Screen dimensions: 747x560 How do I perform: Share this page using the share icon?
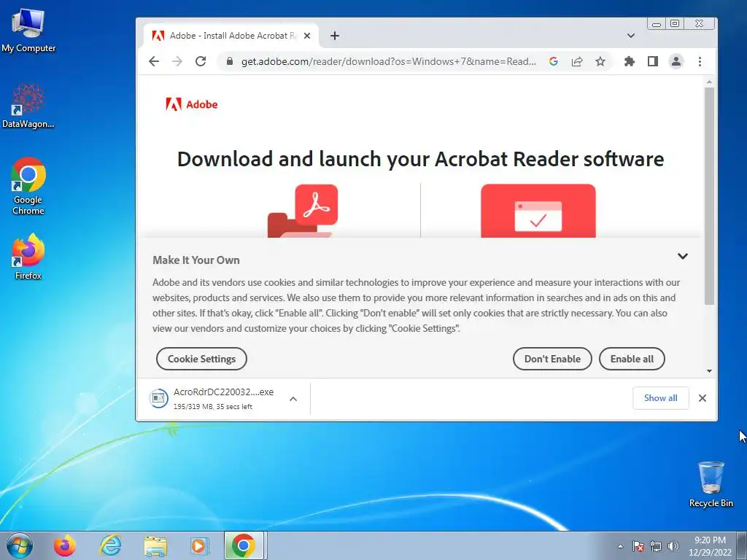pyautogui.click(x=577, y=61)
